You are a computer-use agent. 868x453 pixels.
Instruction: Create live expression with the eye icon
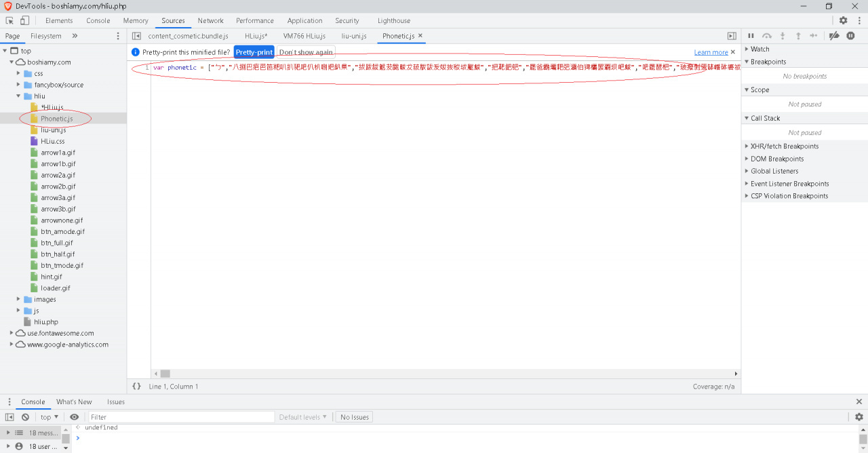point(74,416)
